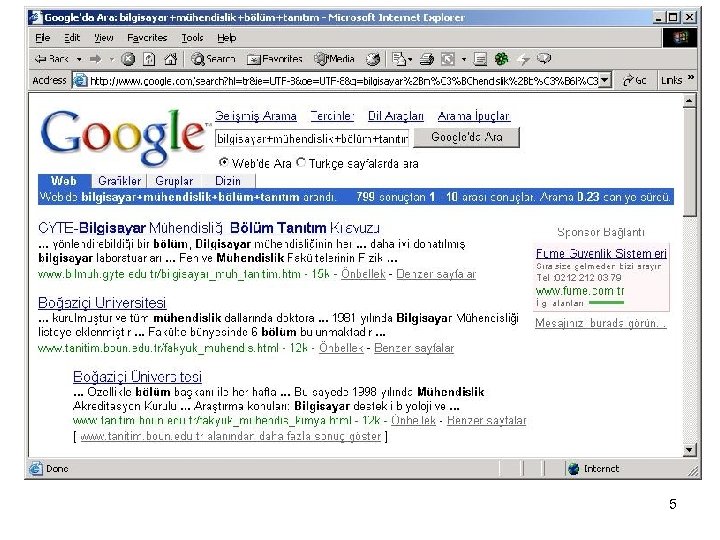The width and height of the screenshot is (720, 540).
Task: Click the Edit page toolbar icon
Action: (x=448, y=59)
